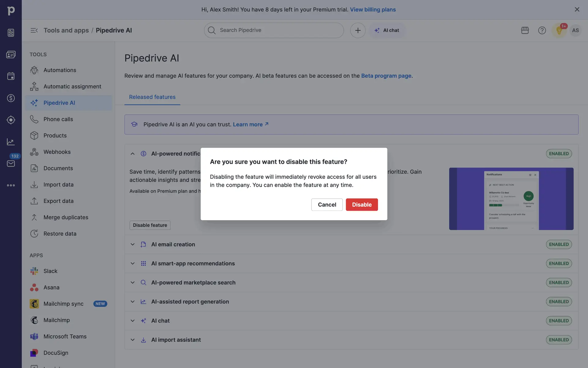Open the mail inbox icon in the left rail
This screenshot has height=368, width=588.
click(x=11, y=163)
